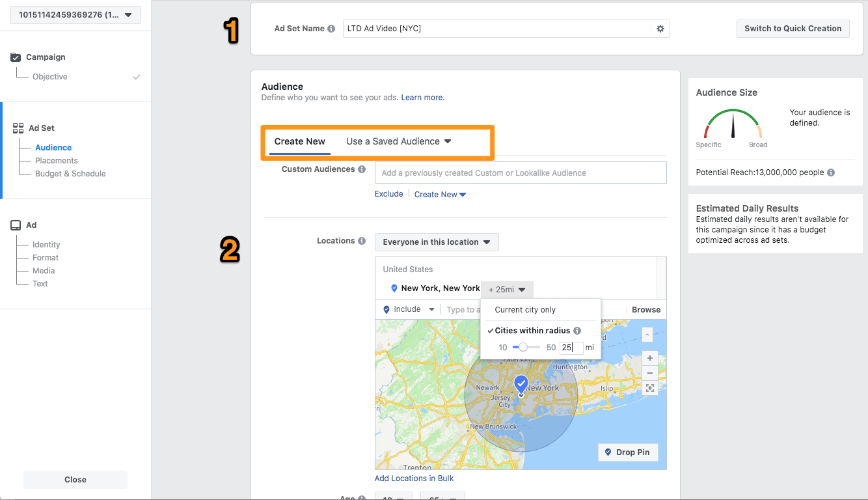
Task: Click the radius miles input showing 25
Action: point(571,348)
